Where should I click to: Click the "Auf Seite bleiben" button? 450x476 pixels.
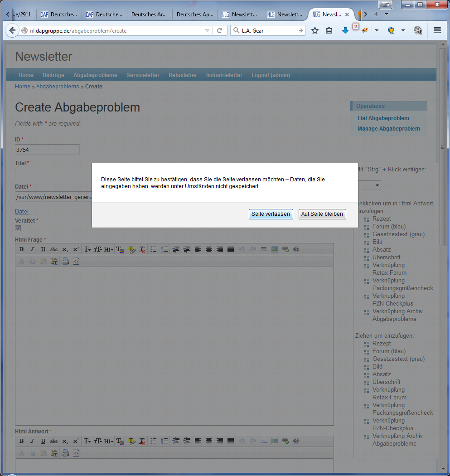[322, 214]
